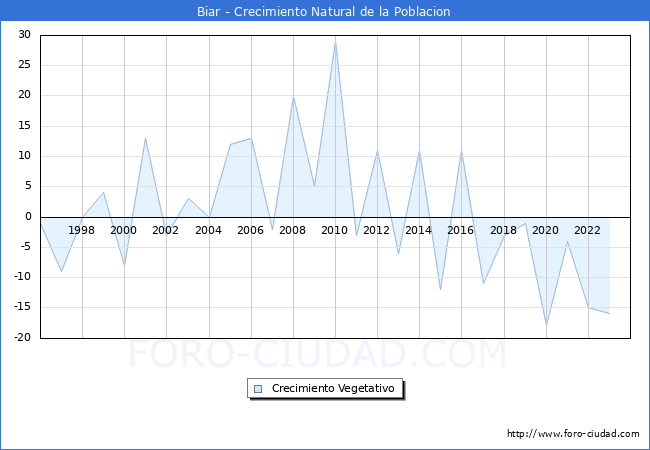Click the 15 y-axis label
Viewport: 650px width, 450px height.
tap(24, 126)
